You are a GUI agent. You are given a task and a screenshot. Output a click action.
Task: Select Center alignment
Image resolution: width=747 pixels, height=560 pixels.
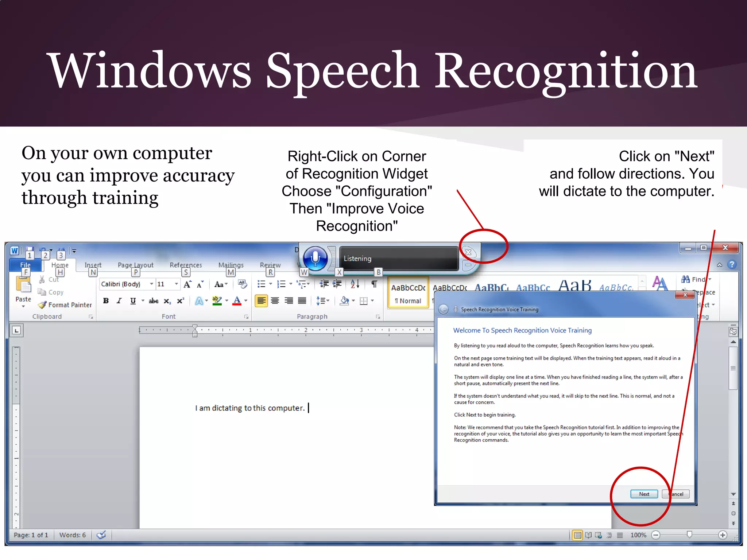pos(275,301)
